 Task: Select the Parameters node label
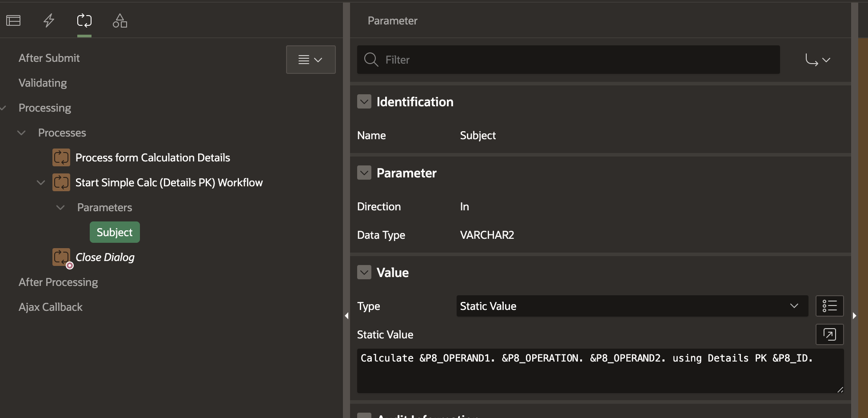(105, 208)
